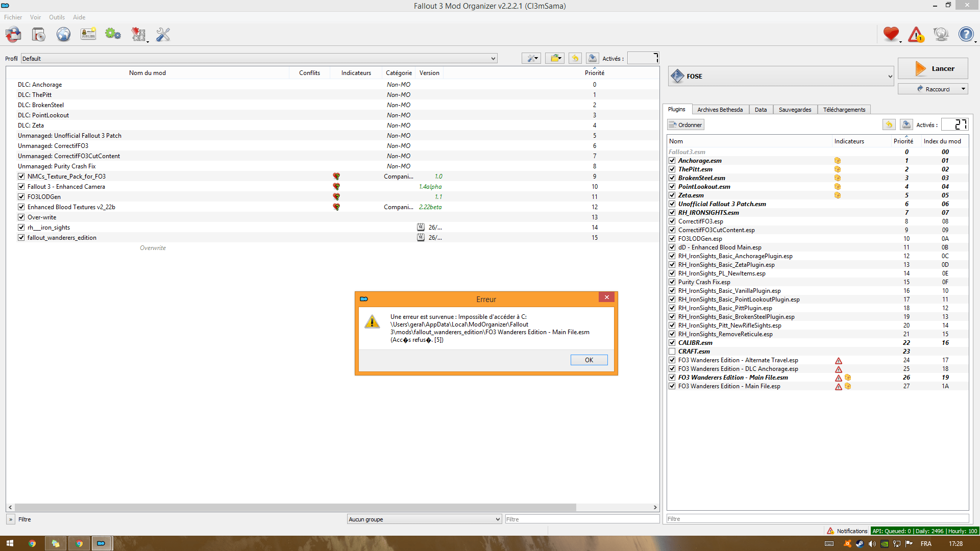Click the plugin list Filtre input field
Screen dimensions: 980x551
[818, 519]
